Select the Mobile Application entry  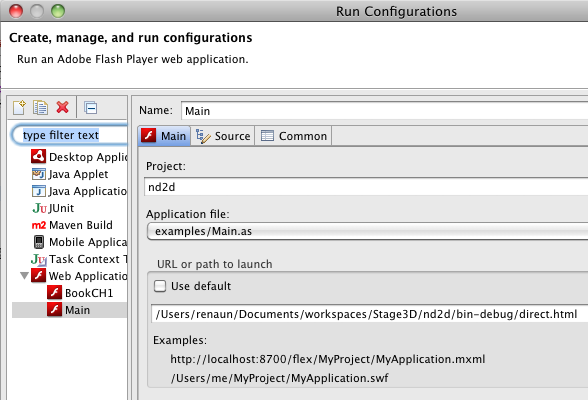click(88, 242)
